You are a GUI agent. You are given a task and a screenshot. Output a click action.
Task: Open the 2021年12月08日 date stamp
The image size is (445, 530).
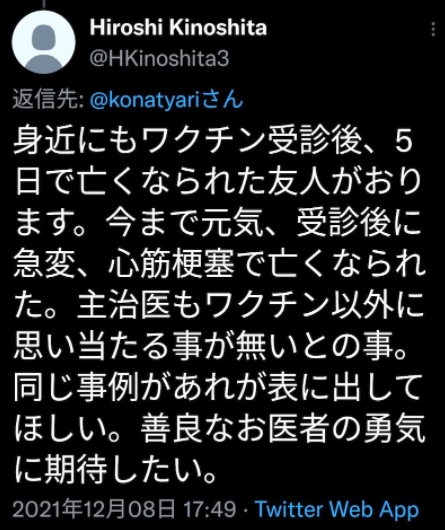click(x=94, y=509)
